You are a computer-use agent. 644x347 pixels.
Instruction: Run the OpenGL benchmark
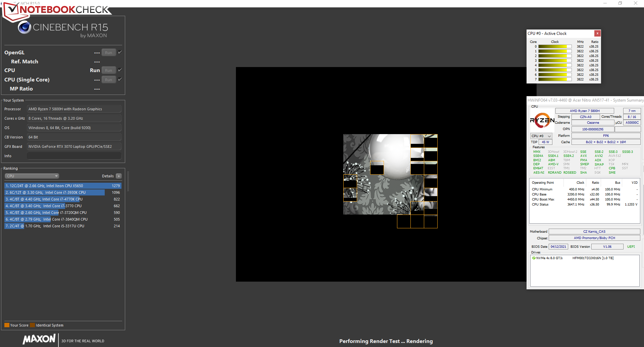click(x=109, y=52)
